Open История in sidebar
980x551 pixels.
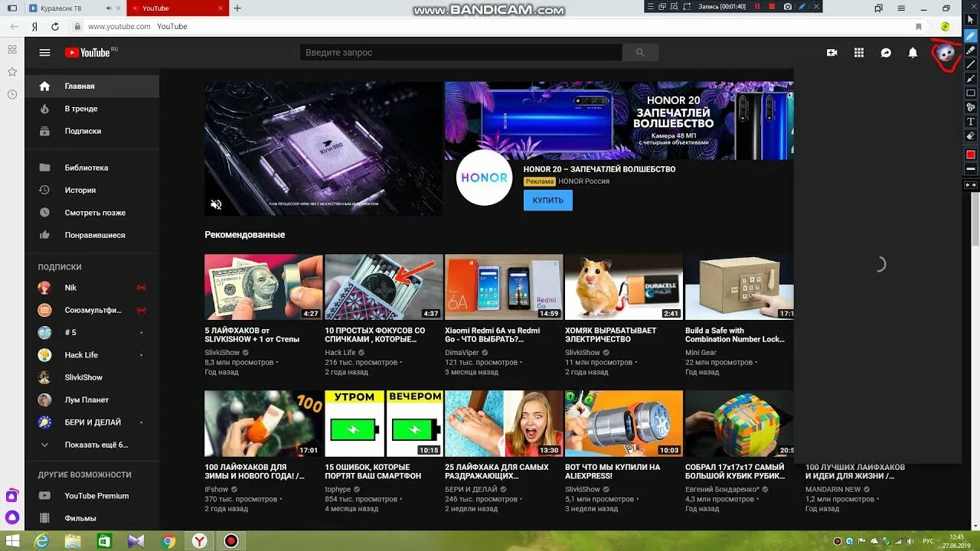[92, 190]
